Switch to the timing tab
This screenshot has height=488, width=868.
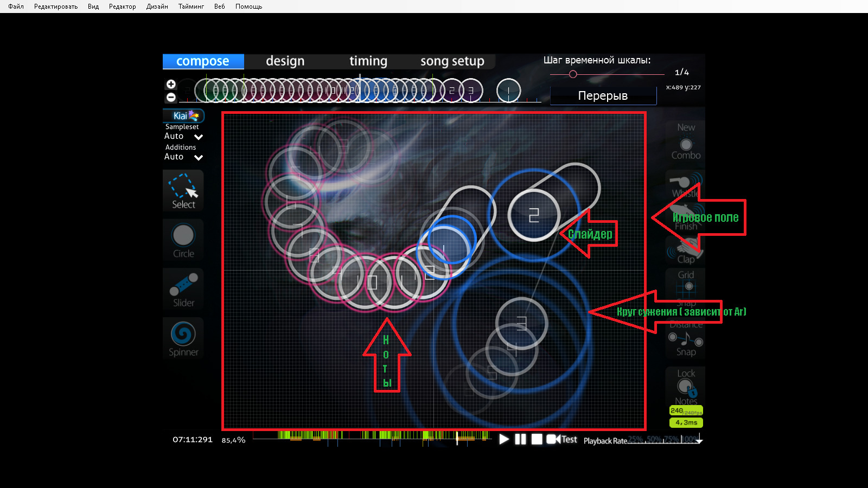coord(368,61)
